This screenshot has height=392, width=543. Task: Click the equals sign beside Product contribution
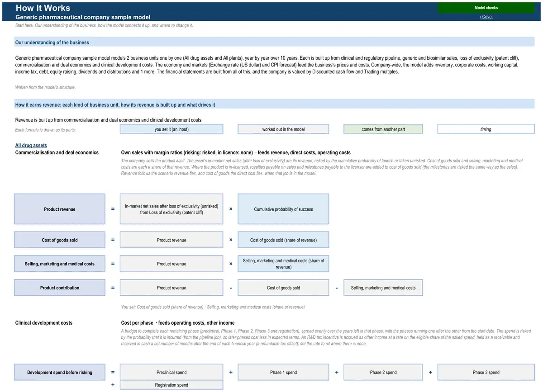tap(113, 288)
